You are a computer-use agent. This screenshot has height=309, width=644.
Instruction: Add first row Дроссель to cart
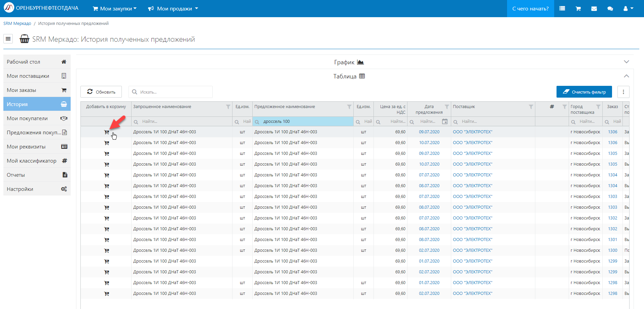pyautogui.click(x=107, y=132)
